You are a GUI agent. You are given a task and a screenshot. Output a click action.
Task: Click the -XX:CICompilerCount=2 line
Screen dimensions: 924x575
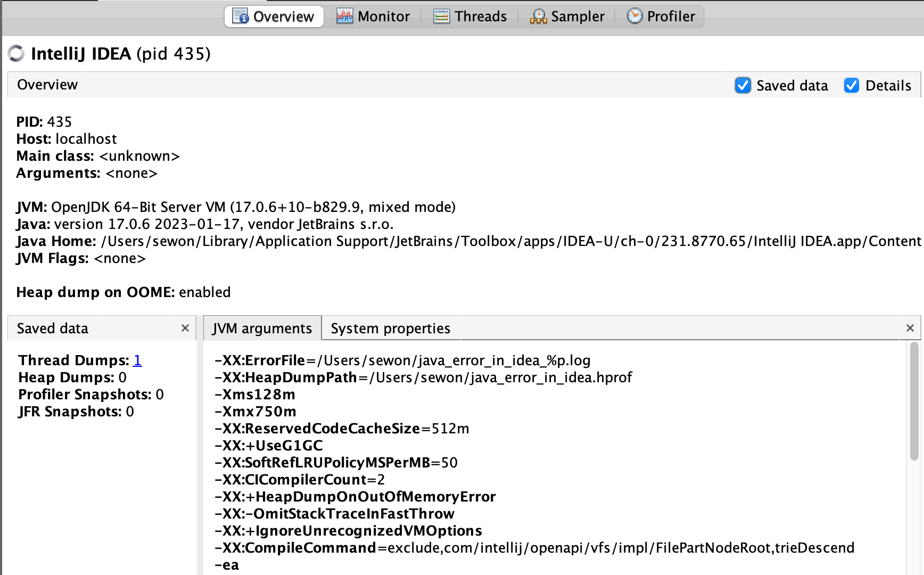click(x=300, y=480)
